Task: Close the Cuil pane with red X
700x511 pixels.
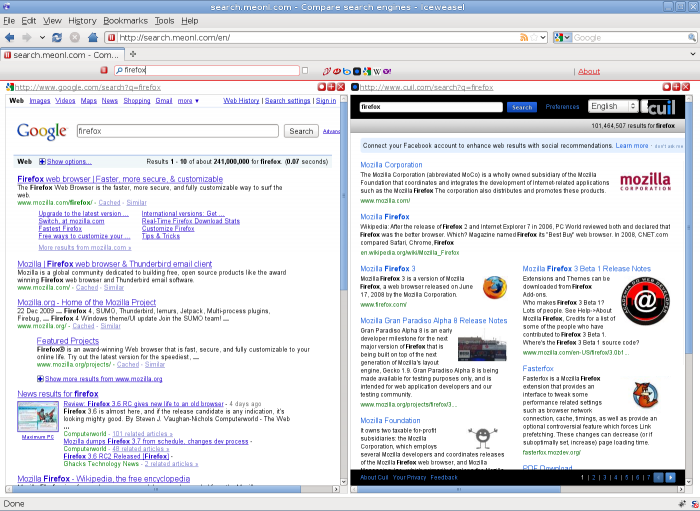Action: [686, 87]
